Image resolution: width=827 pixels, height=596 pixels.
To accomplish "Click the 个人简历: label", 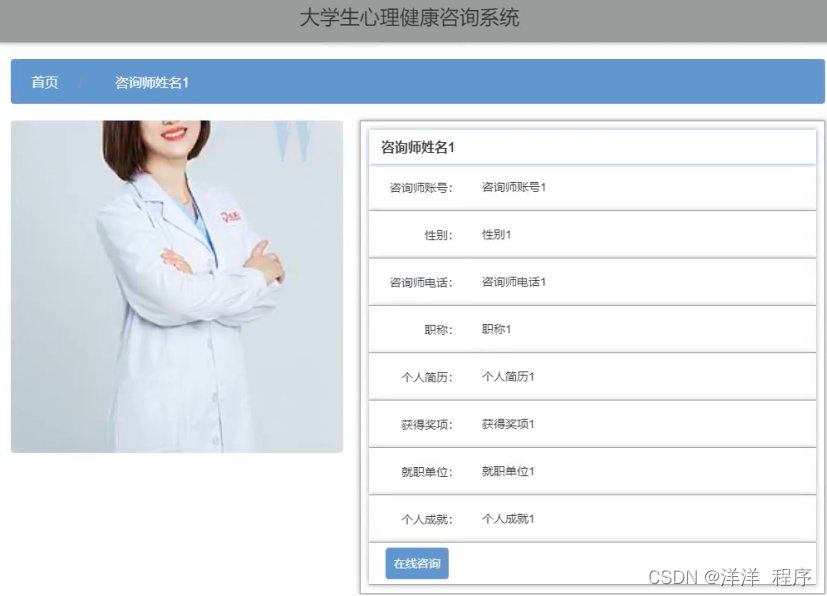I will coord(427,378).
